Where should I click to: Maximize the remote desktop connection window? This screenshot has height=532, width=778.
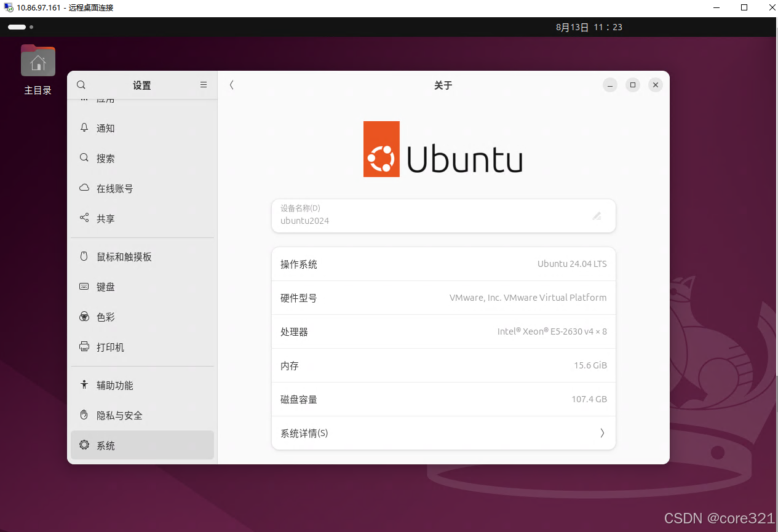pyautogui.click(x=744, y=7)
